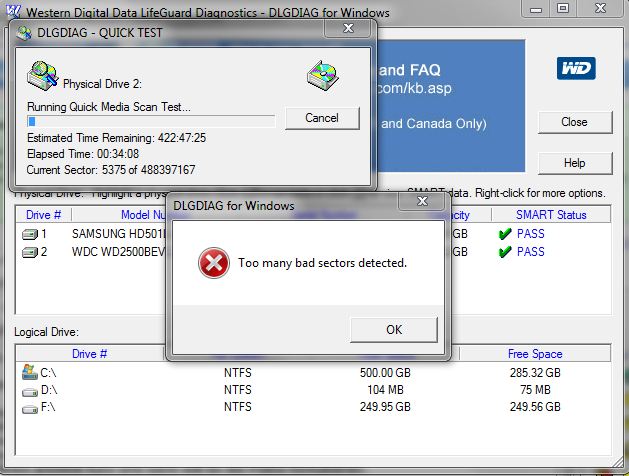
Task: Close the DLGDIAG for Windows error dialog
Action: click(x=422, y=201)
